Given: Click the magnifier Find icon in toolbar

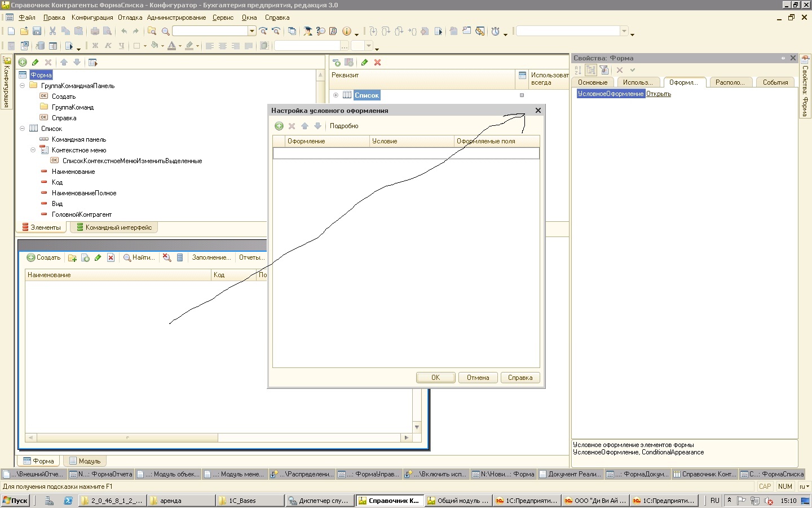Looking at the screenshot, I should click(165, 32).
